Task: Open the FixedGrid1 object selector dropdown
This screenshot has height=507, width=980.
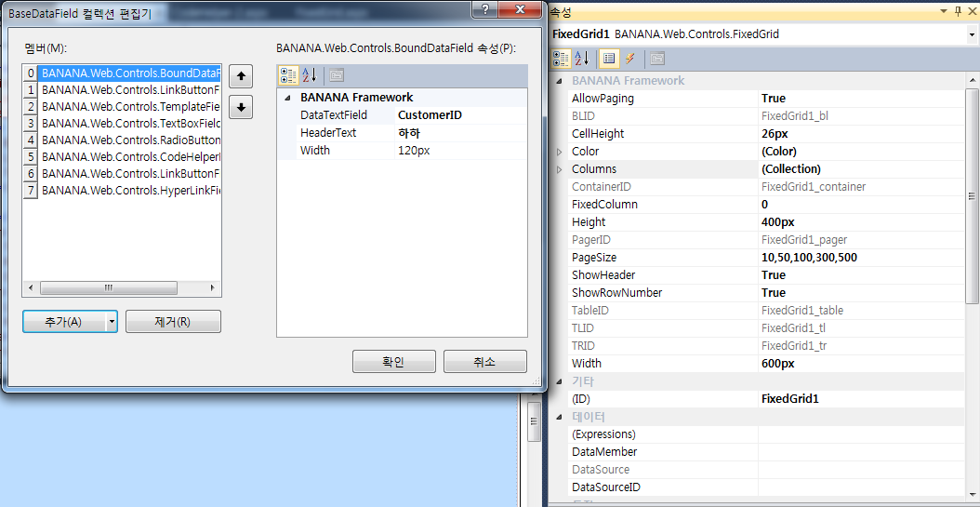Action: [972, 34]
